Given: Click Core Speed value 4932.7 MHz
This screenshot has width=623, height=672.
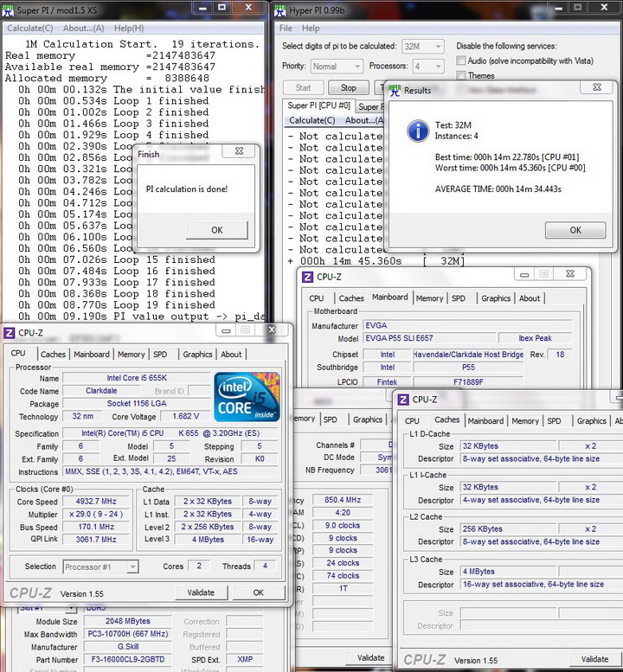Looking at the screenshot, I should (x=96, y=502).
